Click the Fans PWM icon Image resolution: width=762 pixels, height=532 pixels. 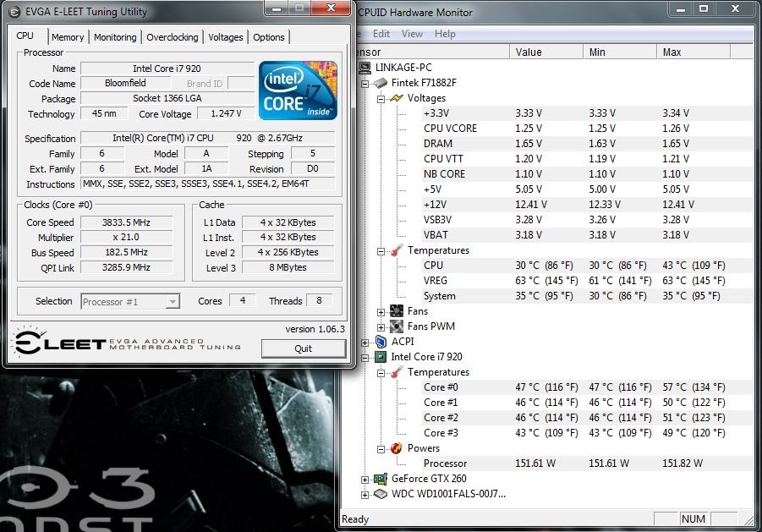click(396, 326)
